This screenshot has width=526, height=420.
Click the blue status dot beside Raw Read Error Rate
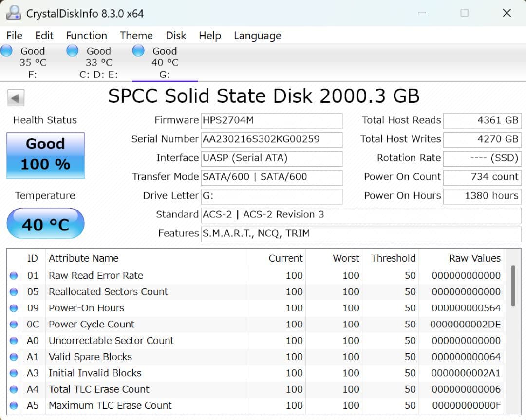pos(14,275)
